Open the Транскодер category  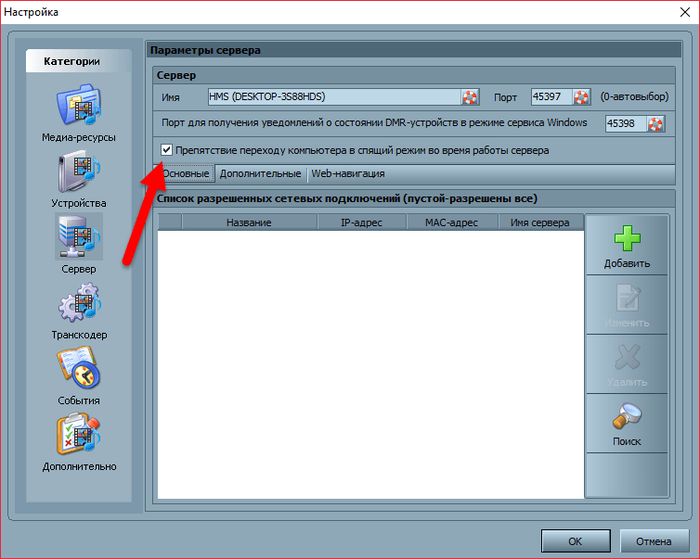pos(79,311)
